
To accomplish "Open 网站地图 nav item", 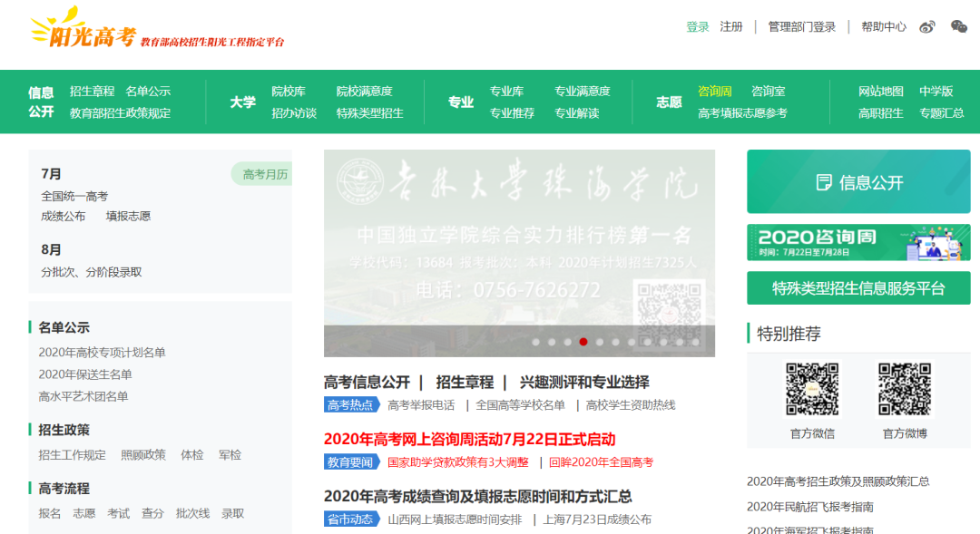I will (x=880, y=92).
